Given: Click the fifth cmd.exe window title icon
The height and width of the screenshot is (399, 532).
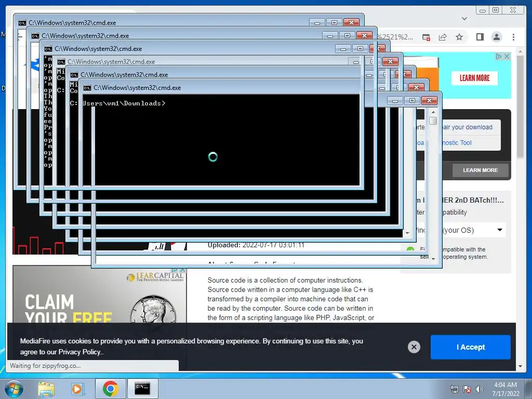Looking at the screenshot, I should pos(74,75).
